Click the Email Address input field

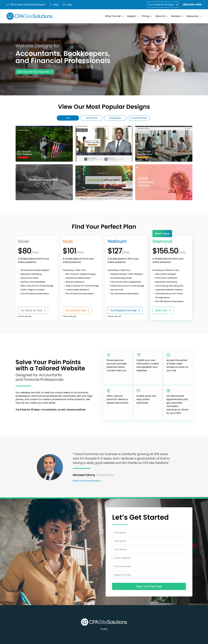coord(149,558)
